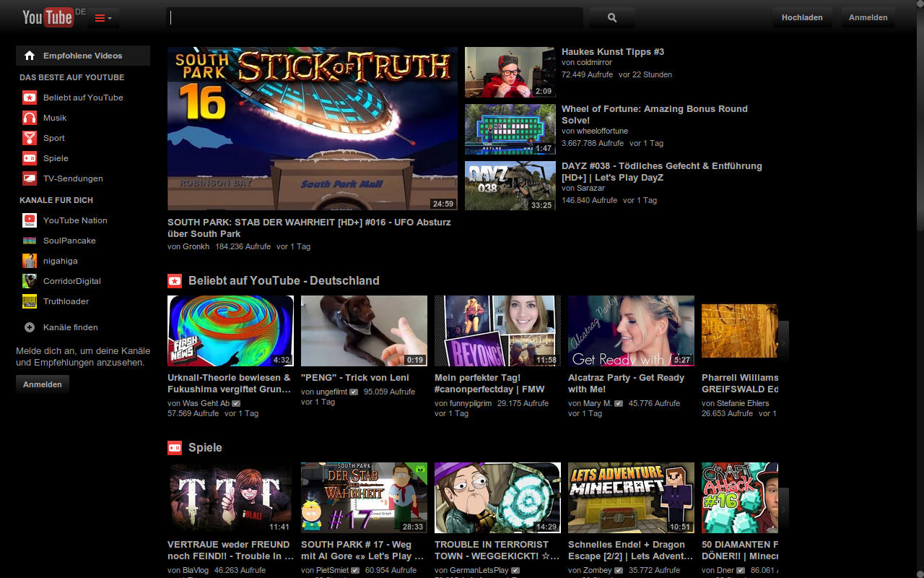This screenshot has width=924, height=578.
Task: Play "PENG" Trick von Leni thumbnail
Action: [364, 331]
